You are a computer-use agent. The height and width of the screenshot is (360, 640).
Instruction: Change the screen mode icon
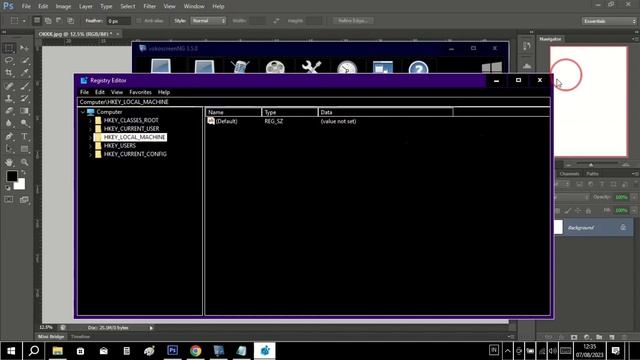(24, 200)
